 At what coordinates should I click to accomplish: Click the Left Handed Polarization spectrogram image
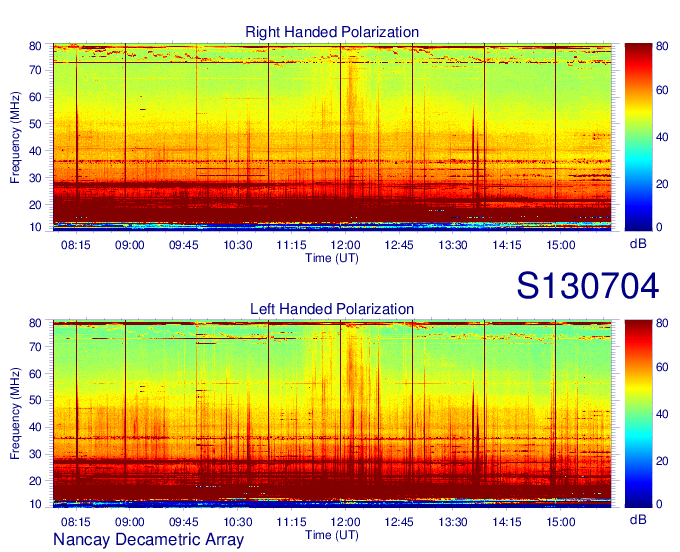point(332,414)
